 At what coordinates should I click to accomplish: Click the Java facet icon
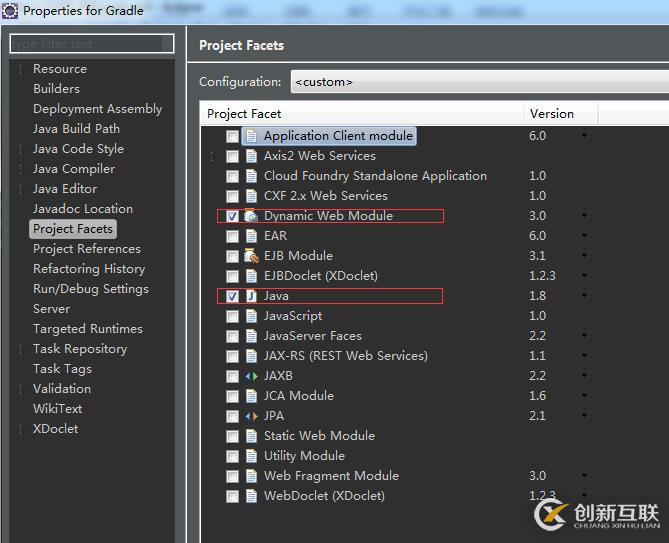[251, 296]
